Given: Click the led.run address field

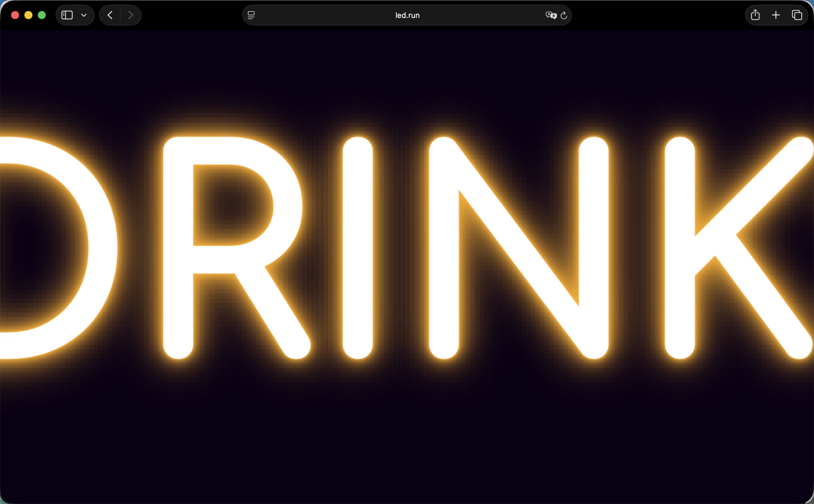Looking at the screenshot, I should (407, 15).
